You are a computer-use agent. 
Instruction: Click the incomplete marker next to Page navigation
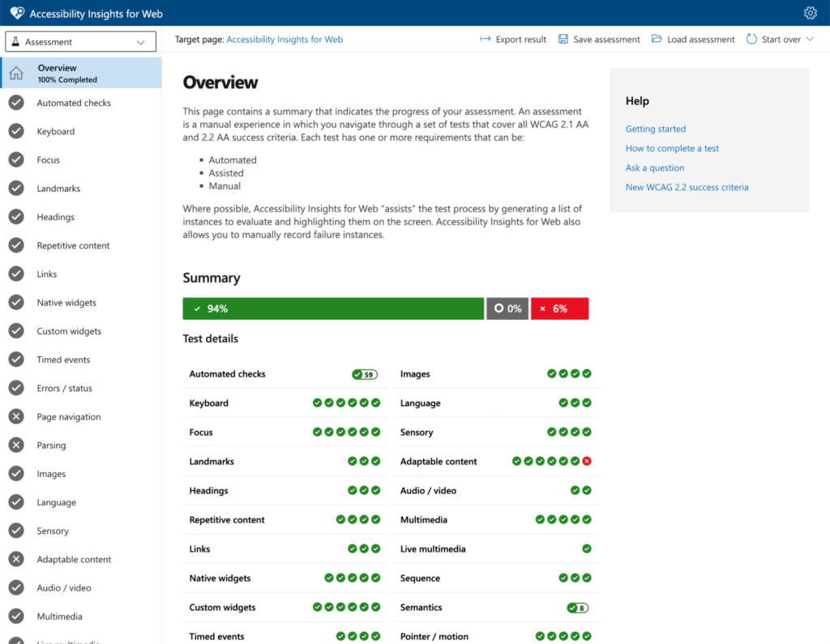point(17,416)
